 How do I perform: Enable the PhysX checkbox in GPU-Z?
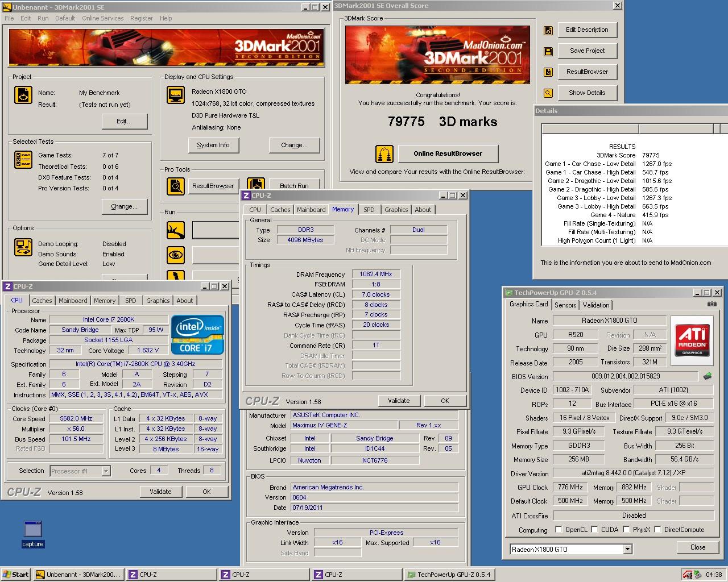click(626, 530)
